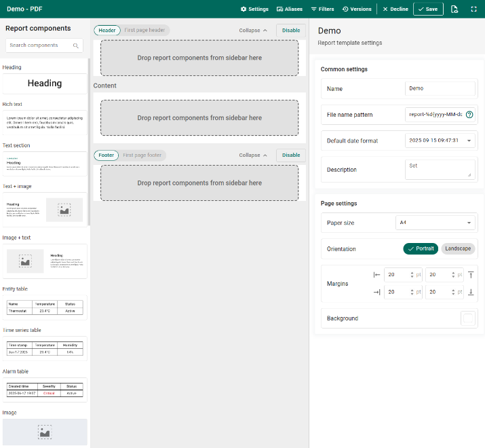Open the Aliases panel
Screen dimensions: 485x448
(289, 10)
